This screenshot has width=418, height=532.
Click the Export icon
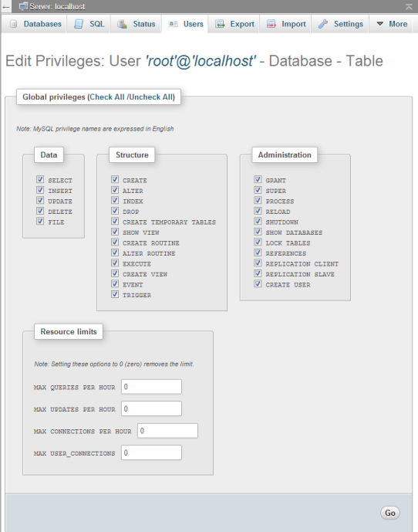(220, 24)
